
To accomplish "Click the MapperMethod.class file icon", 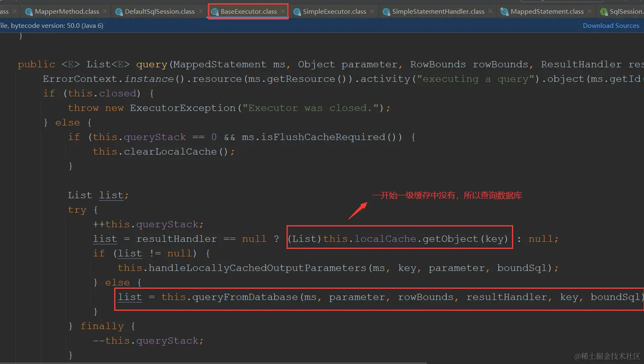I will (29, 12).
